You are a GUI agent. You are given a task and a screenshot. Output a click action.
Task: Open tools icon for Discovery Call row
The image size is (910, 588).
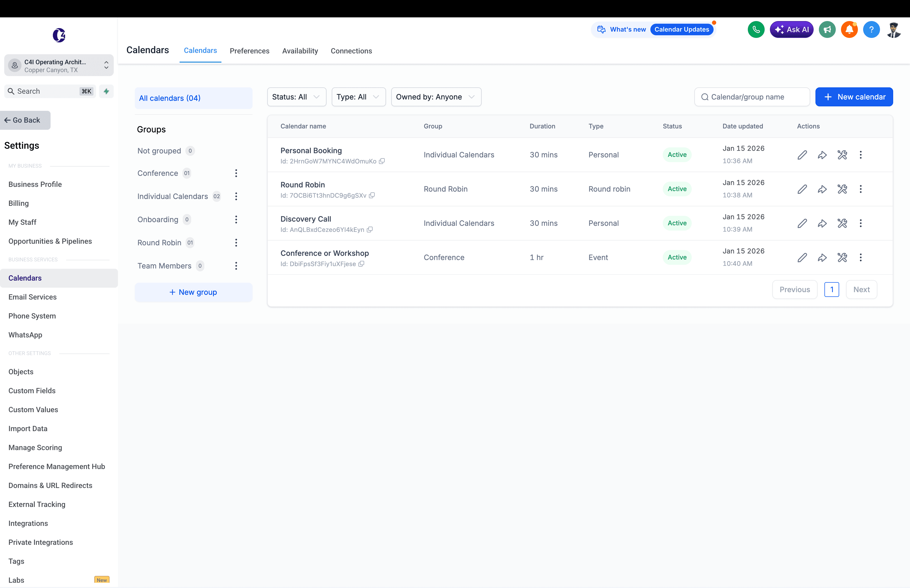click(842, 223)
